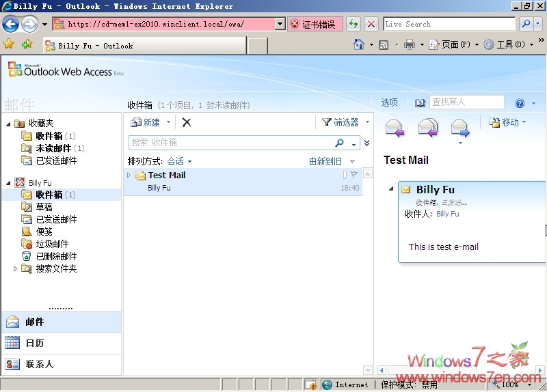Image resolution: width=547 pixels, height=392 pixels.
Task: Click category box on Test Mail row
Action: click(345, 175)
